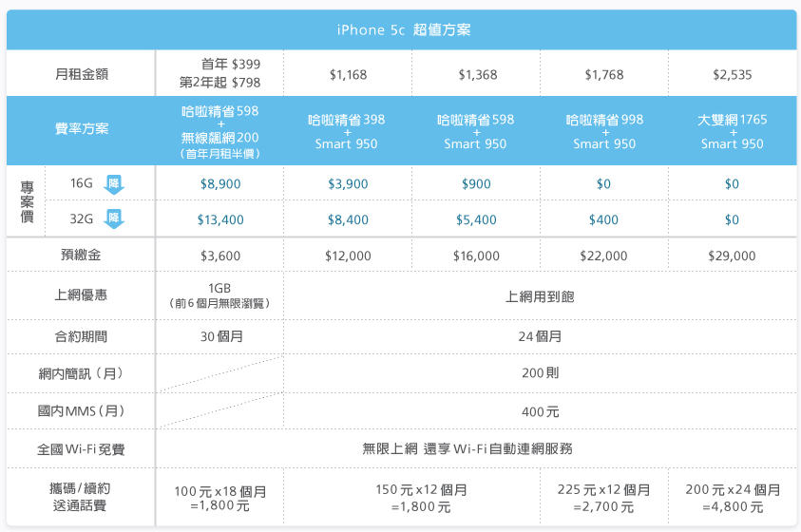Select the 第2年起 $798 monthly fee
The height and width of the screenshot is (532, 801).
(x=220, y=83)
